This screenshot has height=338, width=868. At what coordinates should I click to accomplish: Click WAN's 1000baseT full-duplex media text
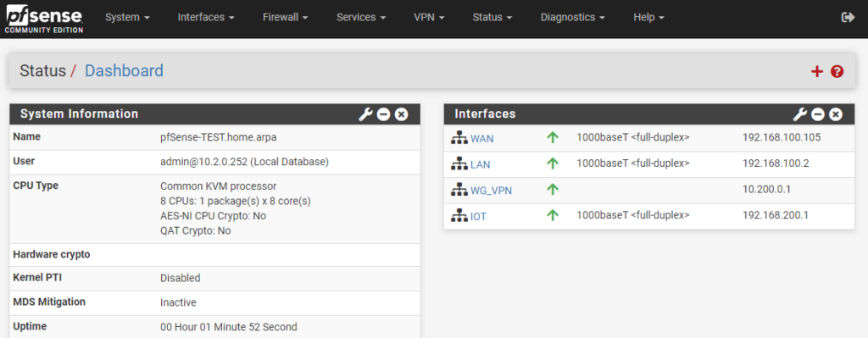632,137
